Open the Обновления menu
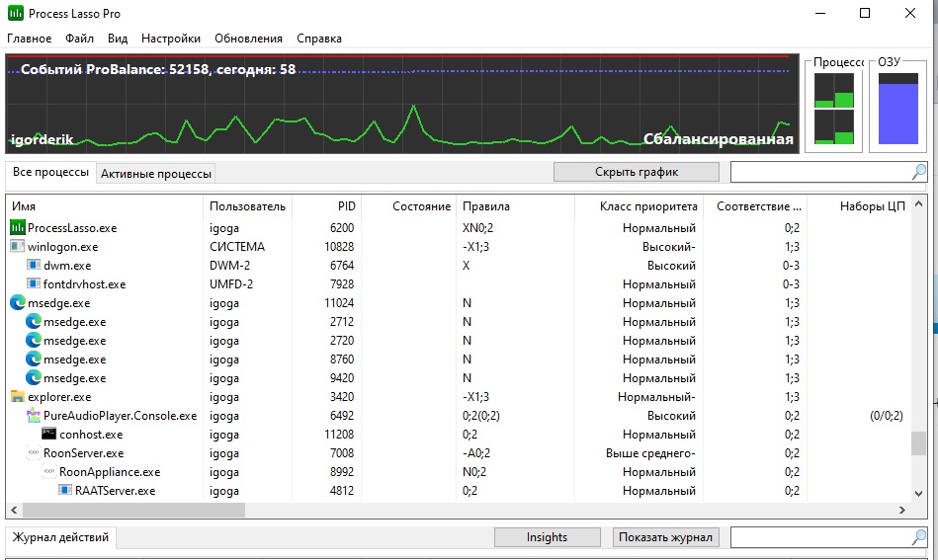The height and width of the screenshot is (560, 938). point(248,39)
